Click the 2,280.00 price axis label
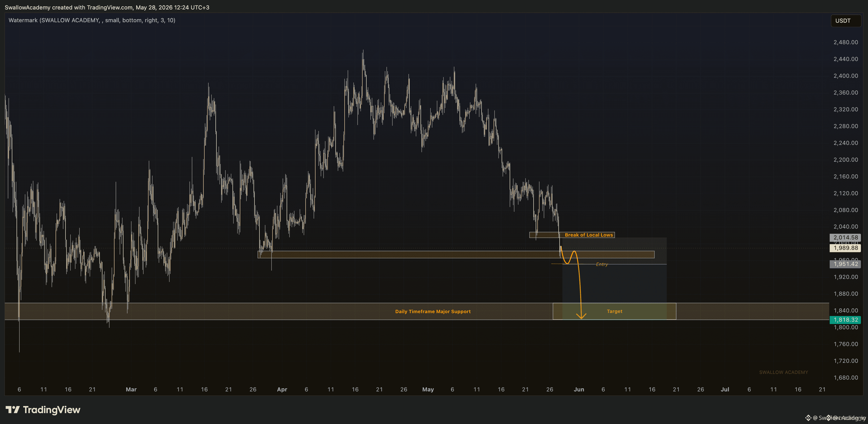This screenshot has width=868, height=424. 846,126
